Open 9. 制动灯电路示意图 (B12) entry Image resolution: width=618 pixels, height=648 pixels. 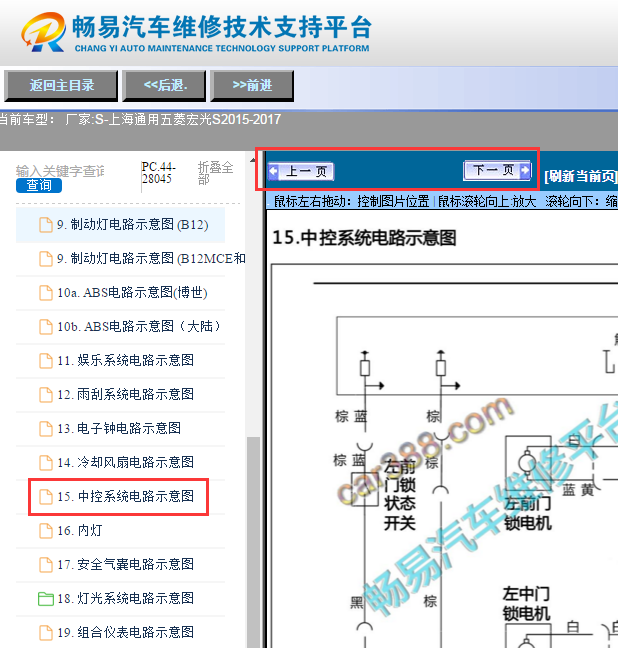click(x=133, y=225)
